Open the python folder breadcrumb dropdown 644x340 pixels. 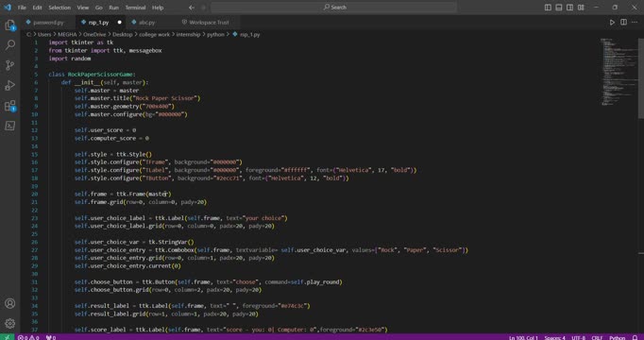click(215, 35)
